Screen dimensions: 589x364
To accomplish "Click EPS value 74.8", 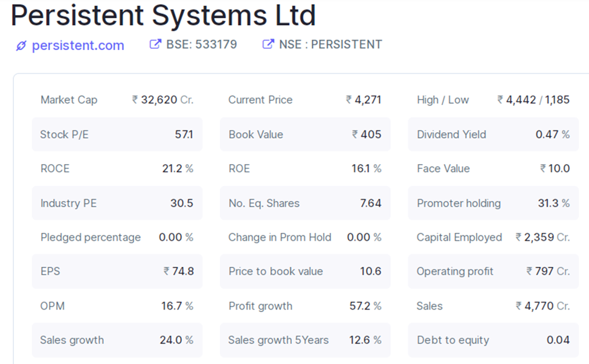I will click(x=178, y=271).
